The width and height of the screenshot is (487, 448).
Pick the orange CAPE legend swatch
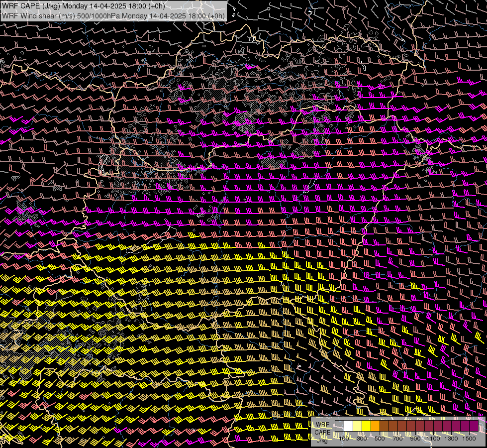[375, 426]
